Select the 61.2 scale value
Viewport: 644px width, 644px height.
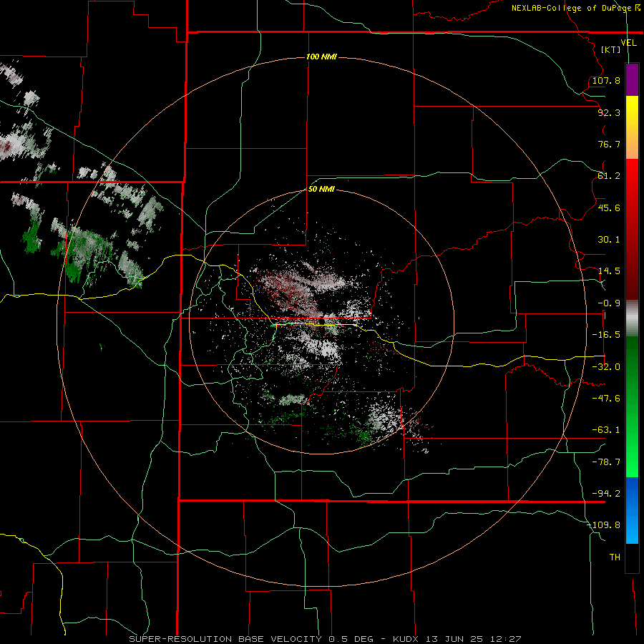[x=609, y=176]
